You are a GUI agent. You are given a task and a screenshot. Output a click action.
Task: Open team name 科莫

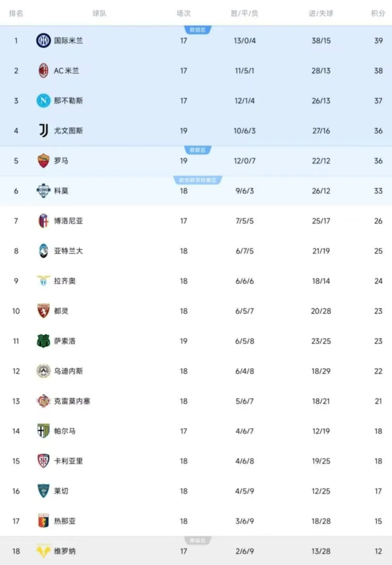tap(61, 191)
